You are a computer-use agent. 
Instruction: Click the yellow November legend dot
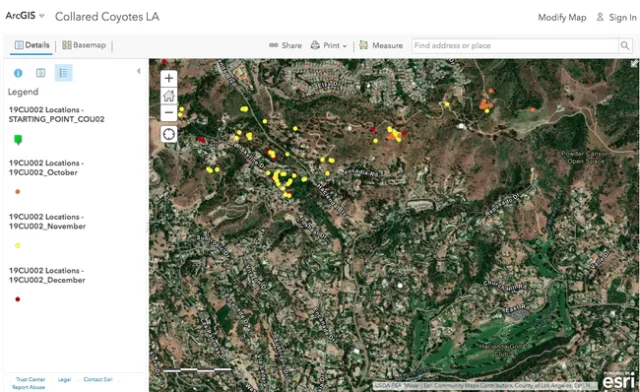(x=18, y=245)
